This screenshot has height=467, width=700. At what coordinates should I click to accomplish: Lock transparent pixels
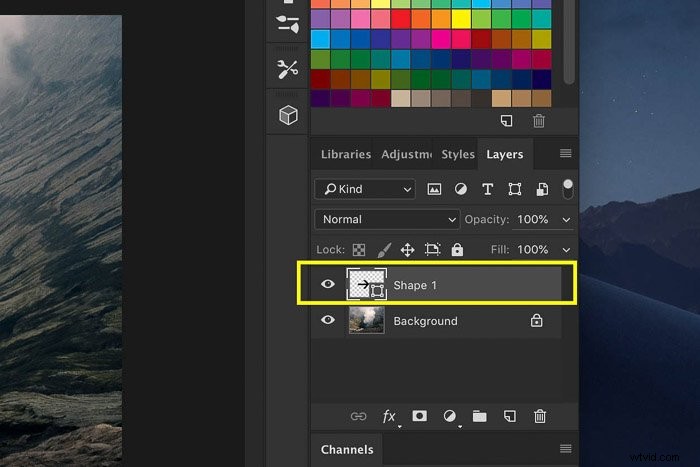click(359, 250)
